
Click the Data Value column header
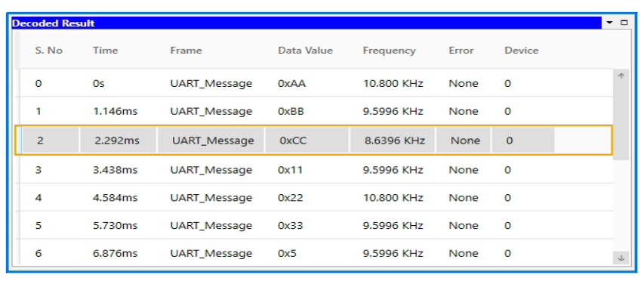point(305,51)
